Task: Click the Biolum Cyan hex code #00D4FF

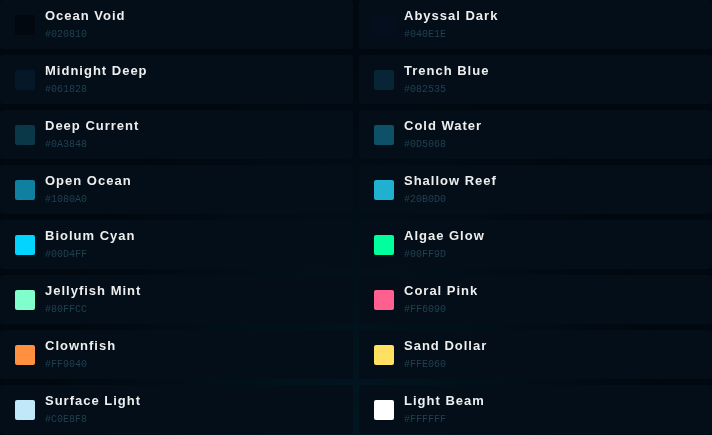Action: (66, 254)
